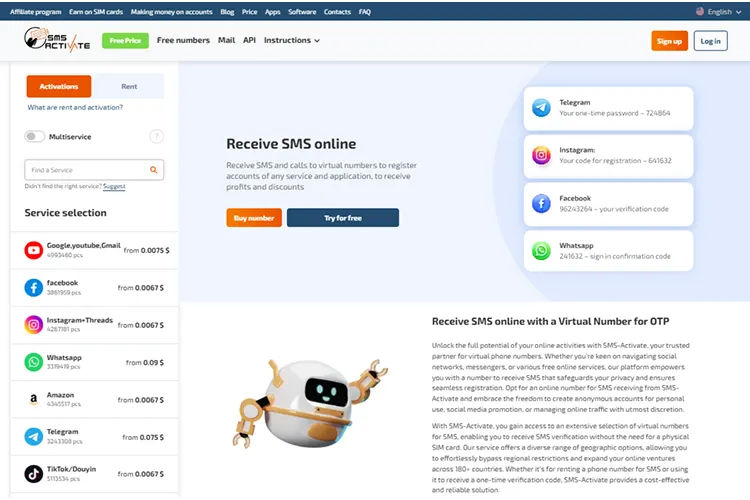
Task: Click 'Your code for registration – 641632' text
Action: click(616, 161)
